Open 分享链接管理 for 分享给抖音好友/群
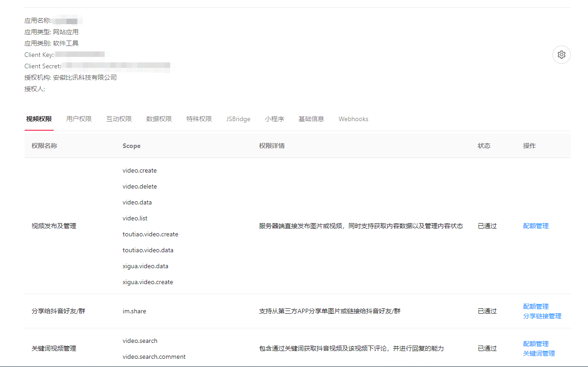The height and width of the screenshot is (367, 588). pyautogui.click(x=543, y=316)
